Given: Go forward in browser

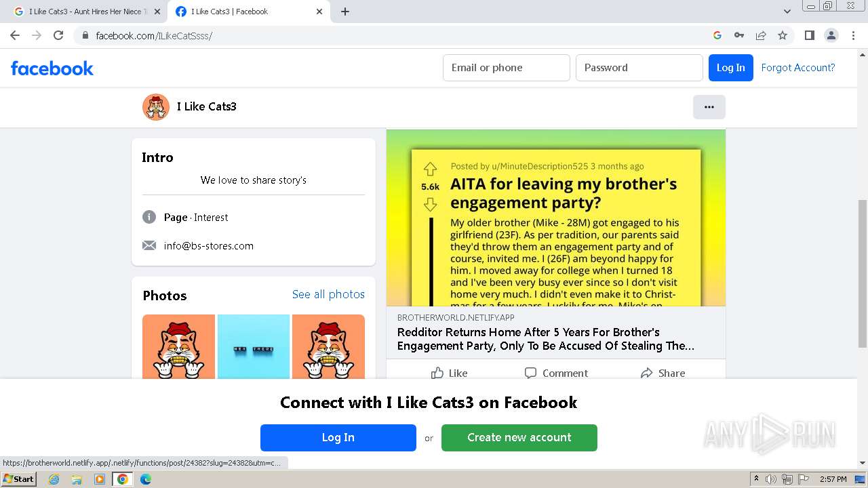Looking at the screenshot, I should coord(37,35).
